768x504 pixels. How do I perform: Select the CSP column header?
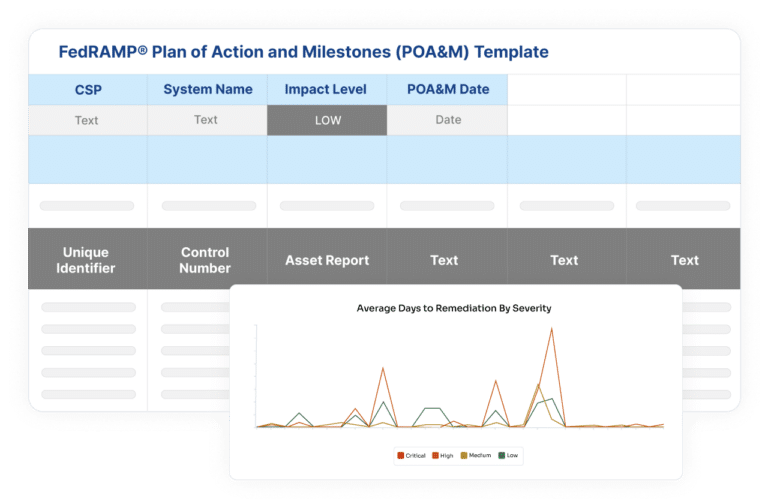pos(88,90)
